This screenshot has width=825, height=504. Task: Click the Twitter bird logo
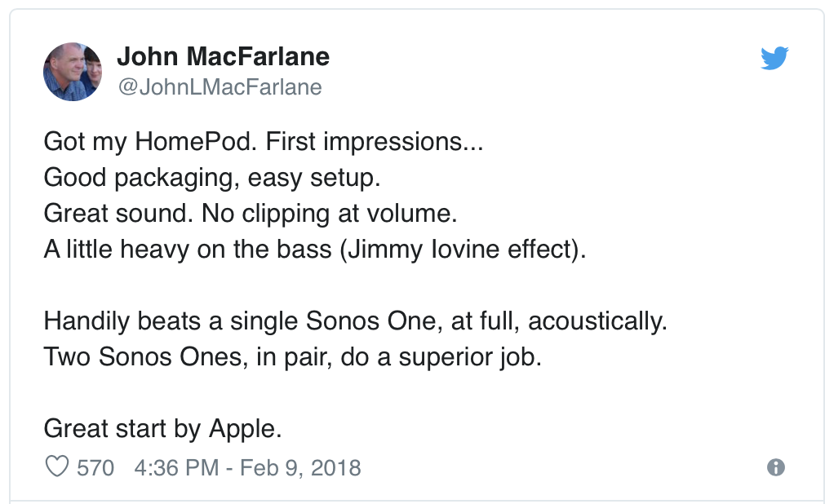coord(774,58)
